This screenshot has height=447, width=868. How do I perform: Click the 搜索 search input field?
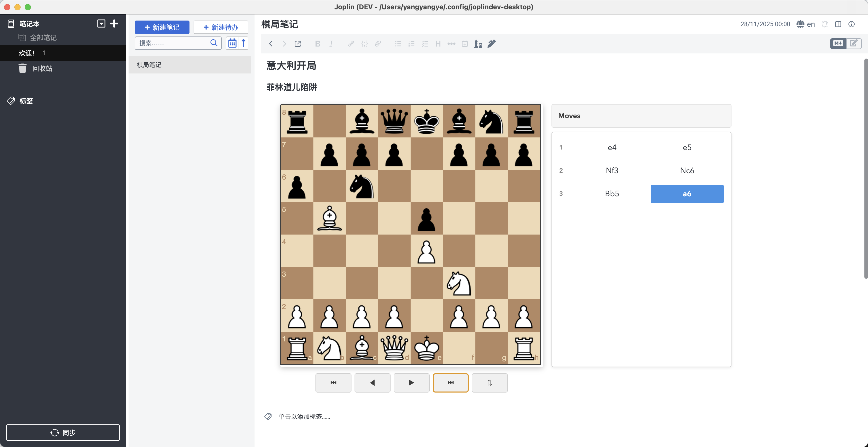pyautogui.click(x=172, y=43)
